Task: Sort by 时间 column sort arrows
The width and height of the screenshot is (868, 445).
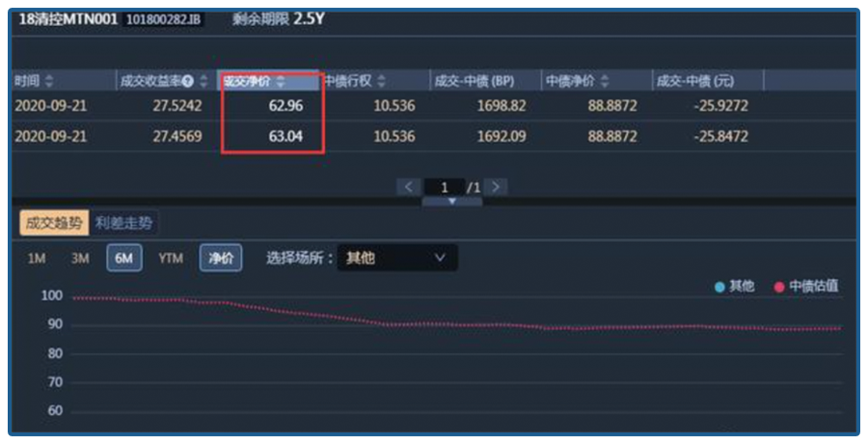Action: tap(49, 81)
